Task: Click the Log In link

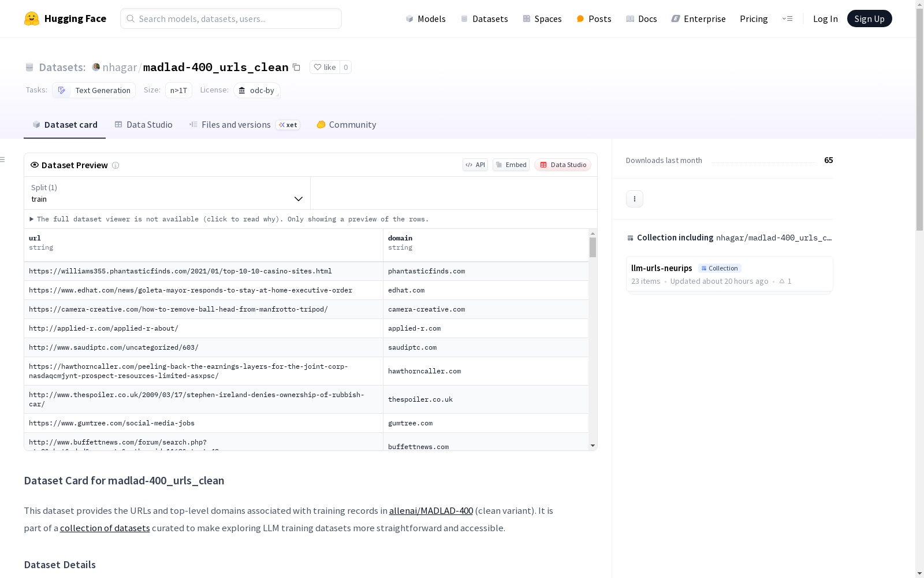Action: [x=825, y=18]
